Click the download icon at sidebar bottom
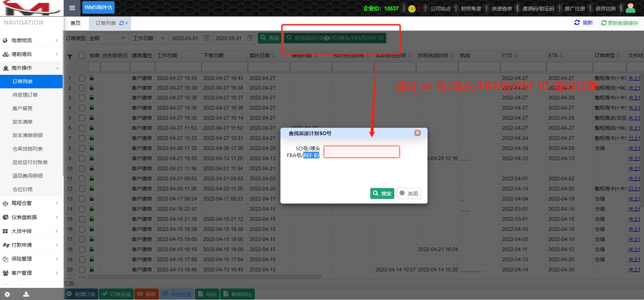The width and height of the screenshot is (644, 300). [26, 294]
